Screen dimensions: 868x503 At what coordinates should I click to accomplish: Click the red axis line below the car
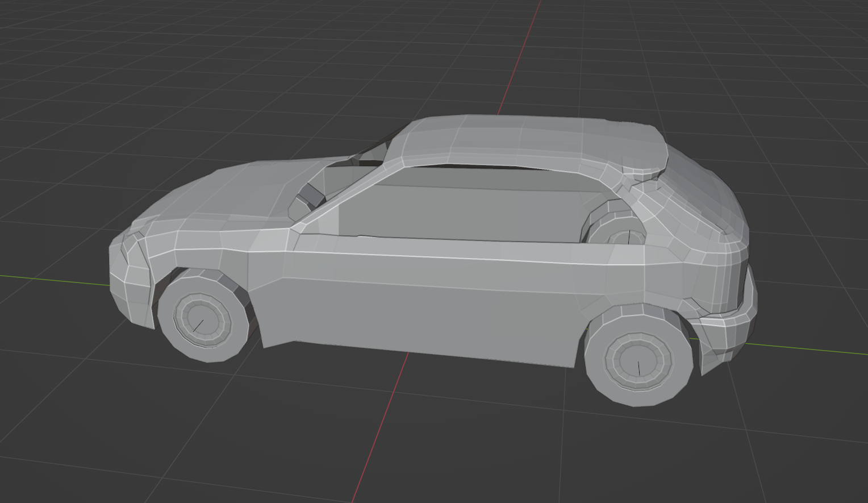coord(381,426)
